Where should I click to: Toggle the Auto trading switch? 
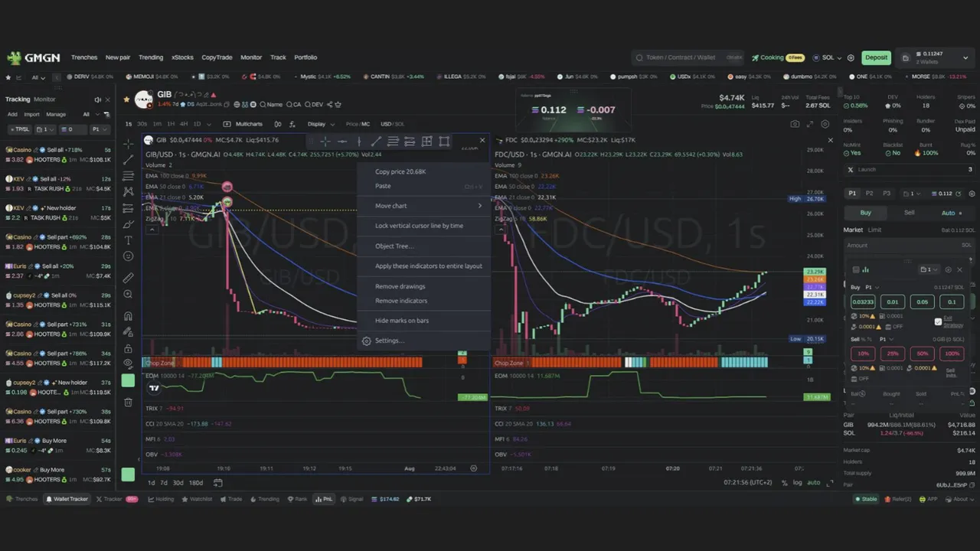(953, 213)
